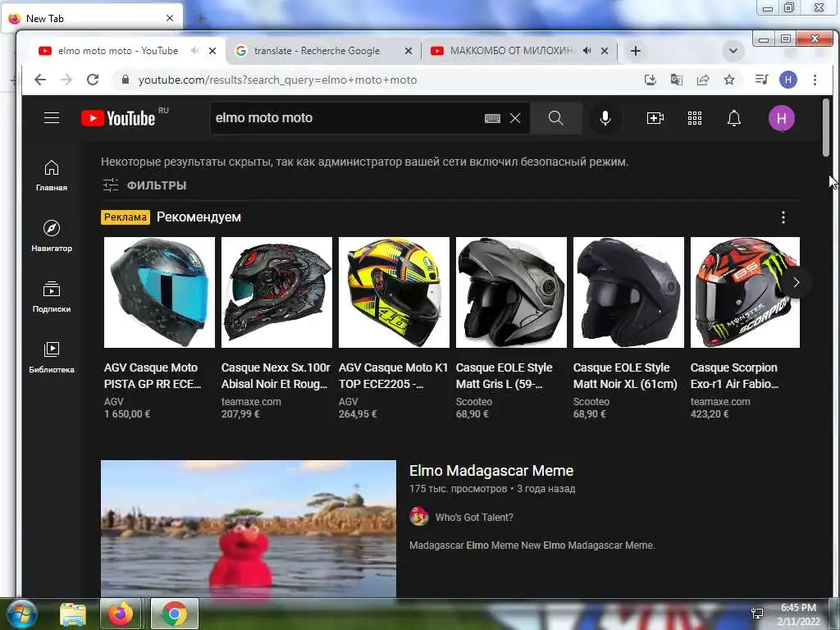
Task: Open Навигатор in the sidebar
Action: point(52,235)
